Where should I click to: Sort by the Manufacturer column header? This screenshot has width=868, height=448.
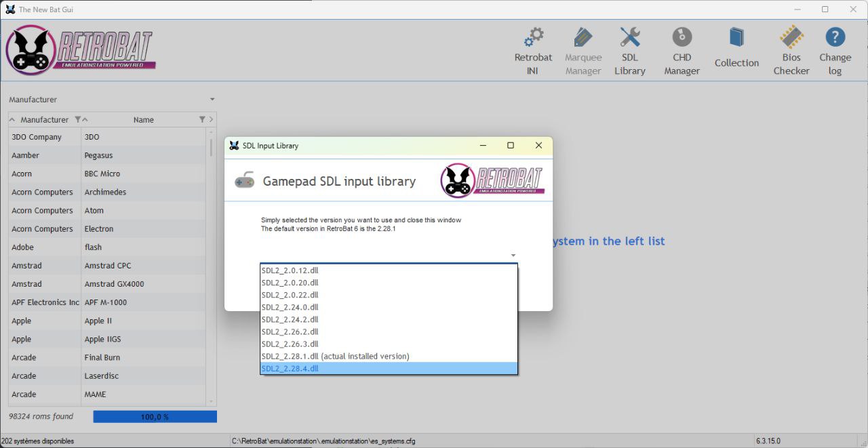pyautogui.click(x=44, y=119)
